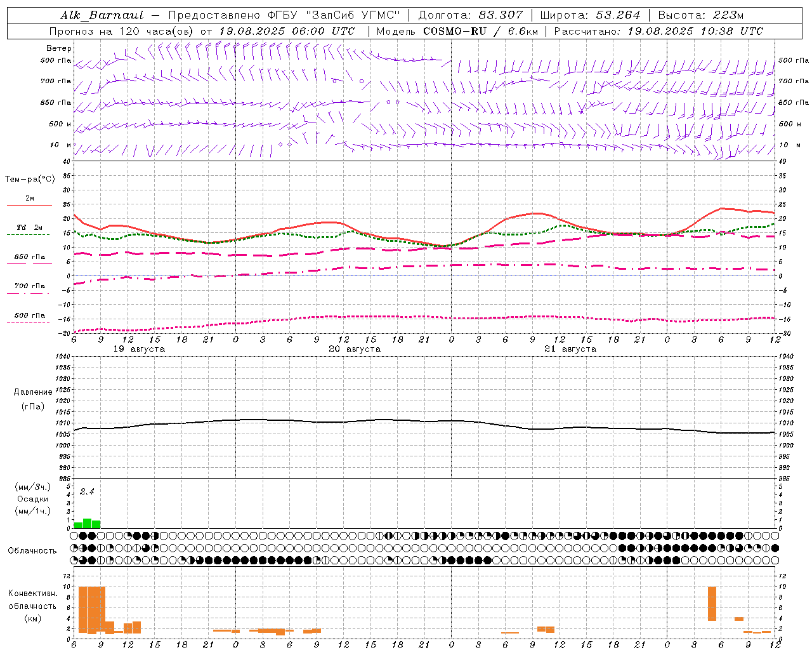Click the dash-dot '700 гПа' temperature legend entry
The image size is (812, 650).
click(29, 289)
